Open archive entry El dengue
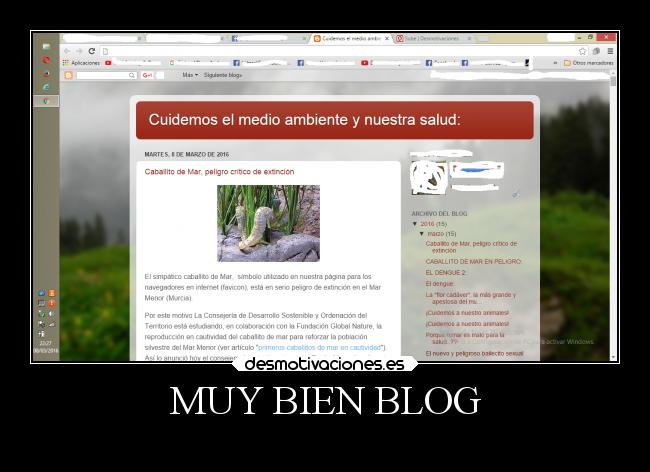Image resolution: width=650 pixels, height=472 pixels. tap(440, 284)
